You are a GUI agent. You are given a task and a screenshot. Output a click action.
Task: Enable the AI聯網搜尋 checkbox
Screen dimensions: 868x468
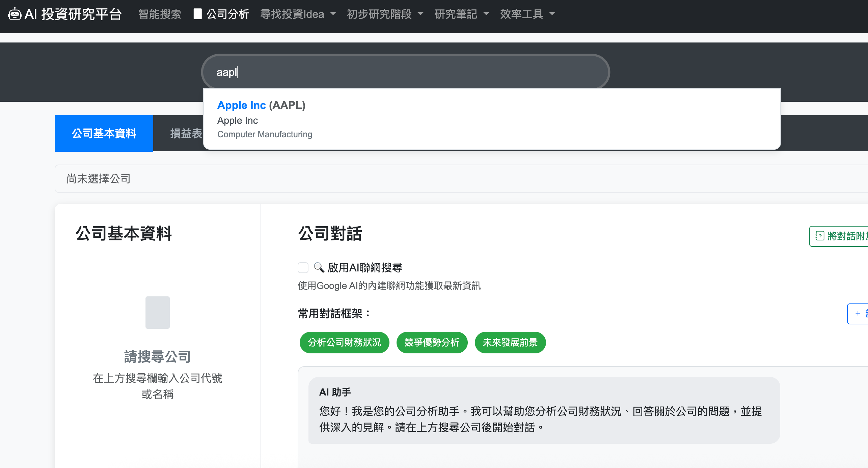tap(303, 268)
